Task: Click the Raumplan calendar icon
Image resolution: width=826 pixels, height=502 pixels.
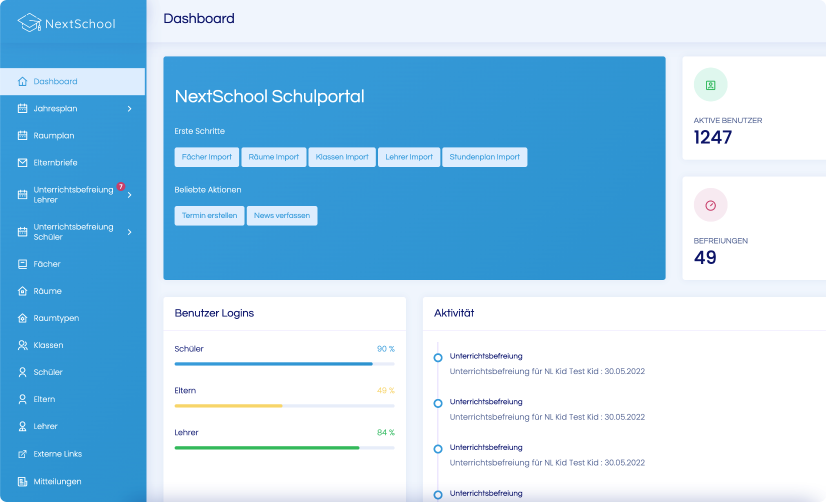Action: [22, 135]
